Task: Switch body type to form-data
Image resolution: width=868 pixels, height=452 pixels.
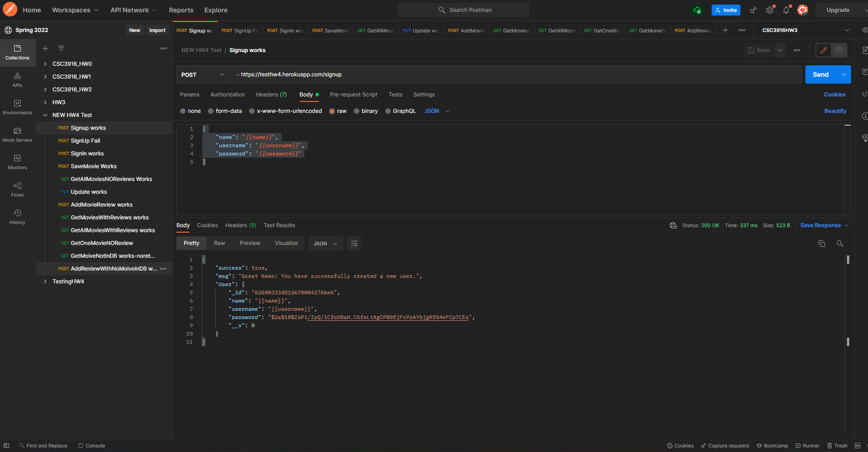Action: tap(225, 111)
